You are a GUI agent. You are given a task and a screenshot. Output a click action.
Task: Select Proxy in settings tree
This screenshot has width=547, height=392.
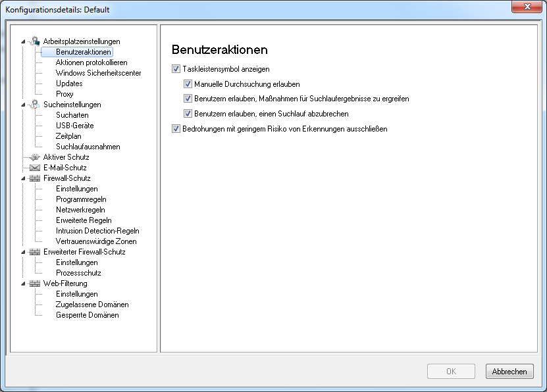65,94
